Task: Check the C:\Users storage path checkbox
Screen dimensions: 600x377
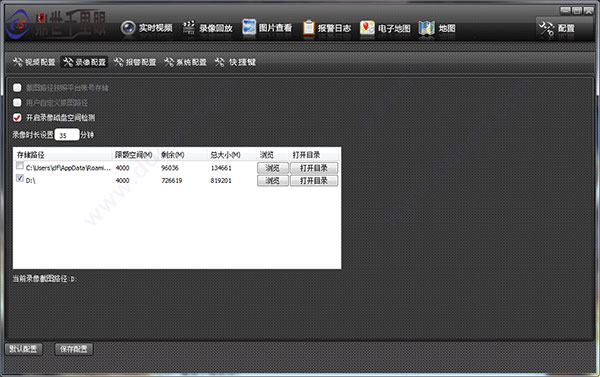Action: 20,166
